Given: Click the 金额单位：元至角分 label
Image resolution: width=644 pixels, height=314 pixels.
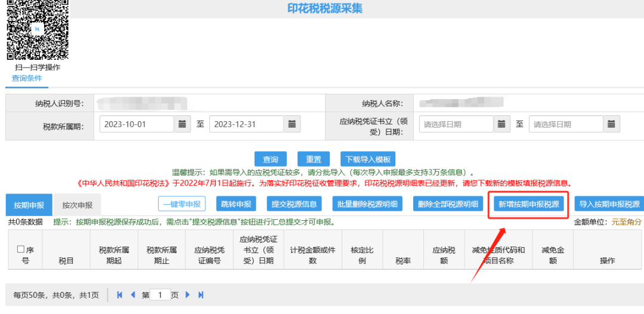Looking at the screenshot, I should point(608,222).
